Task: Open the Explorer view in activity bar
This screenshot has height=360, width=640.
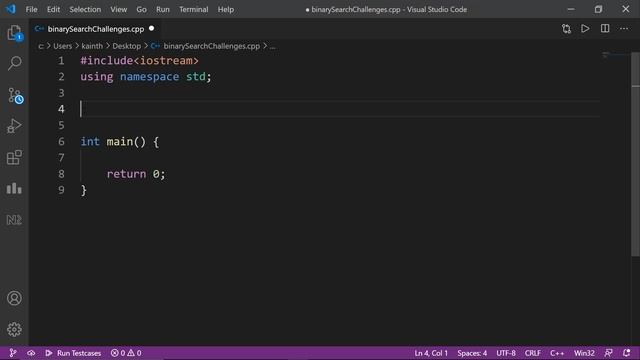Action: click(14, 33)
